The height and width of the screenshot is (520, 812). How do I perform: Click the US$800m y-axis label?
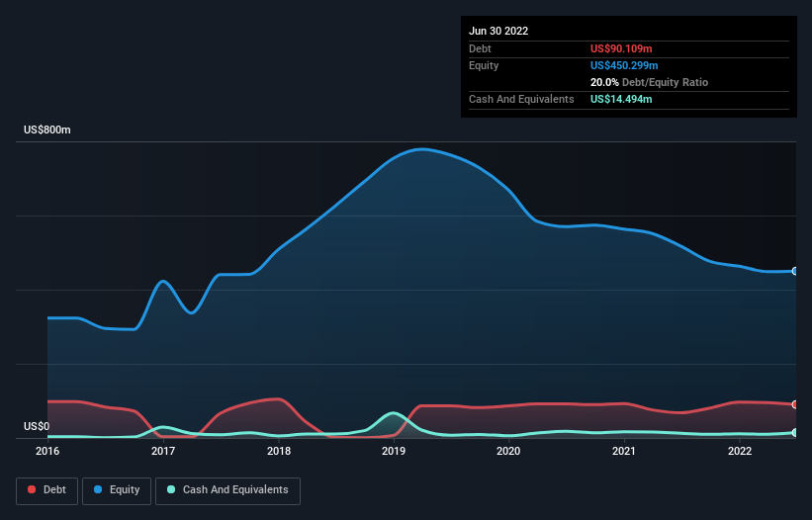coord(47,130)
